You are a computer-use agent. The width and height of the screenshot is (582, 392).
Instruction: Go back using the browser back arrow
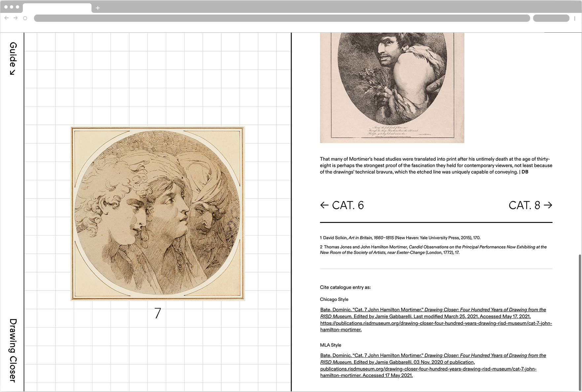pyautogui.click(x=7, y=18)
